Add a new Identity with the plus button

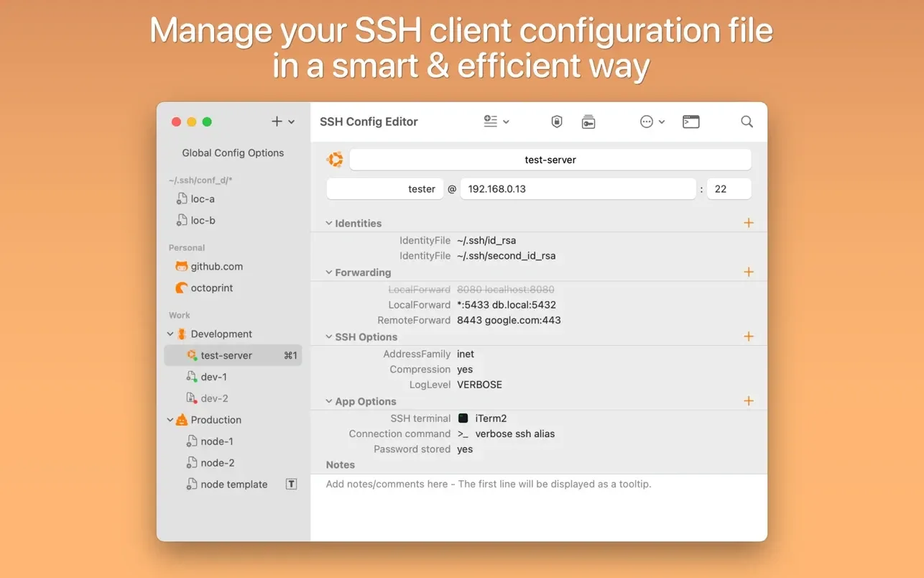(x=749, y=223)
